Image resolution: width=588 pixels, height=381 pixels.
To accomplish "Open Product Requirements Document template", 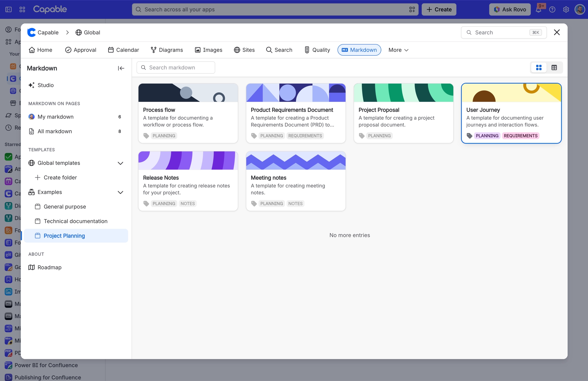I will click(x=296, y=113).
